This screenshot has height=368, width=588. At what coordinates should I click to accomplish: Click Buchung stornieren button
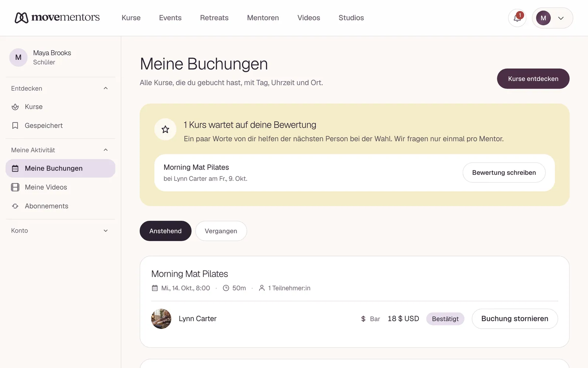514,319
